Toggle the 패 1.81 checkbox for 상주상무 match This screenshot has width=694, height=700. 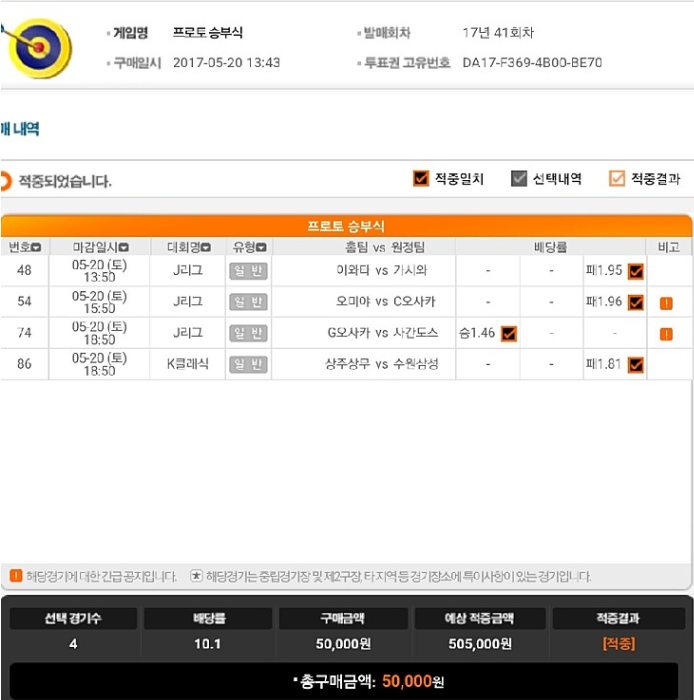636,365
